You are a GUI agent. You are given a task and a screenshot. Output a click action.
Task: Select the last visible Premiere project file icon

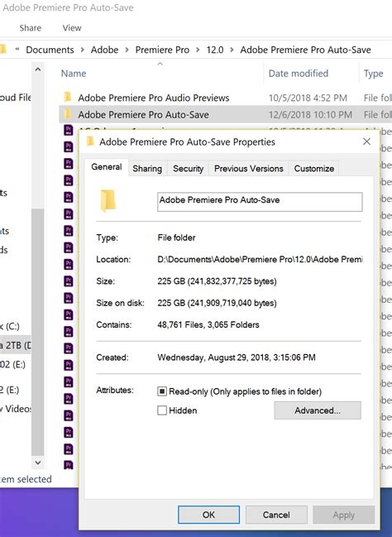pos(69,465)
